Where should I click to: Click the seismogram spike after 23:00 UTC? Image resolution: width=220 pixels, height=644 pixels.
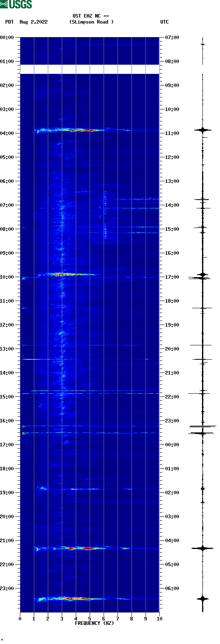[202, 426]
